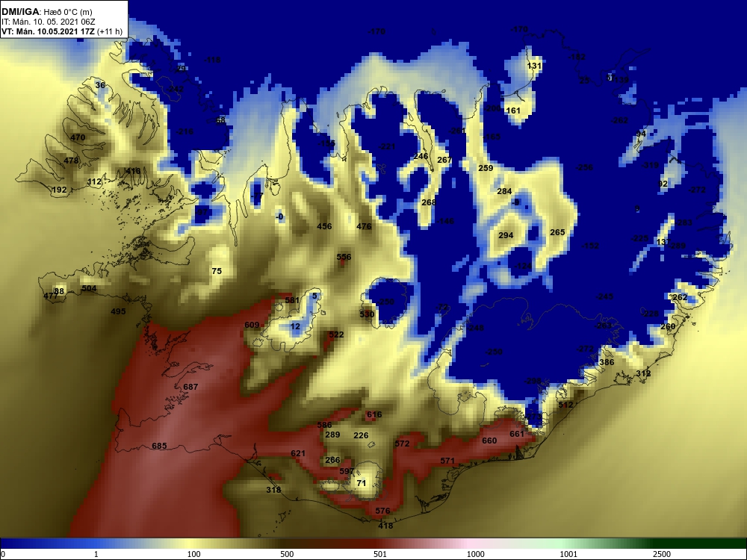747x560 pixels.
Task: Click the map value 36
Action: (x=100, y=86)
